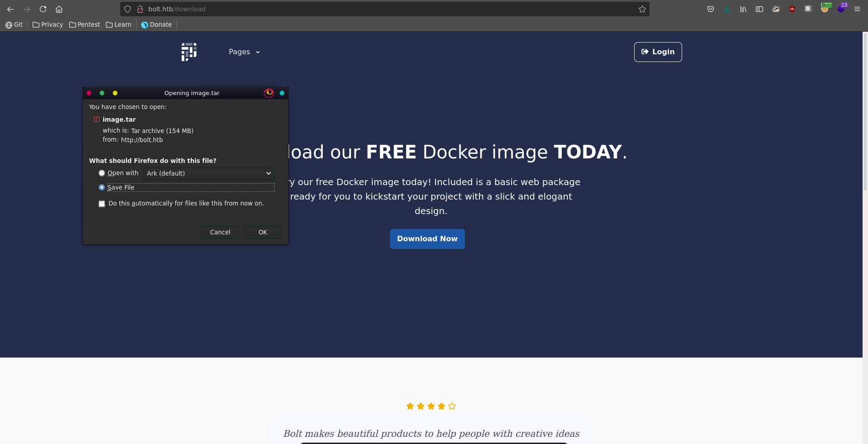Image resolution: width=868 pixels, height=444 pixels.
Task: Reload the current page
Action: point(43,9)
